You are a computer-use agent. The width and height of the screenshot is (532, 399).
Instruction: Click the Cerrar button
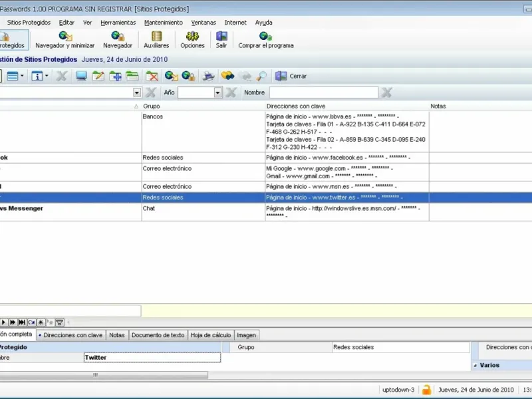coord(291,76)
